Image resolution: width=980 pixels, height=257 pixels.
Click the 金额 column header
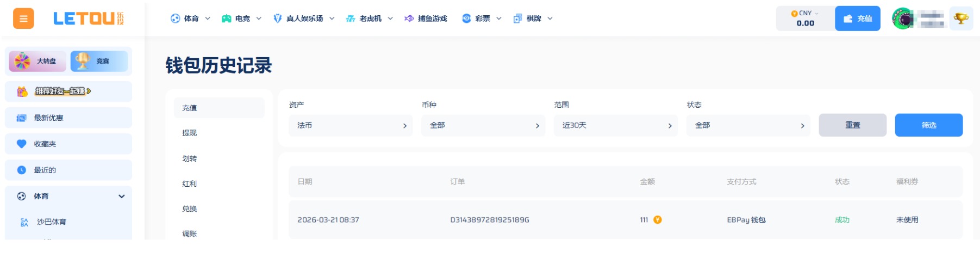coord(647,182)
